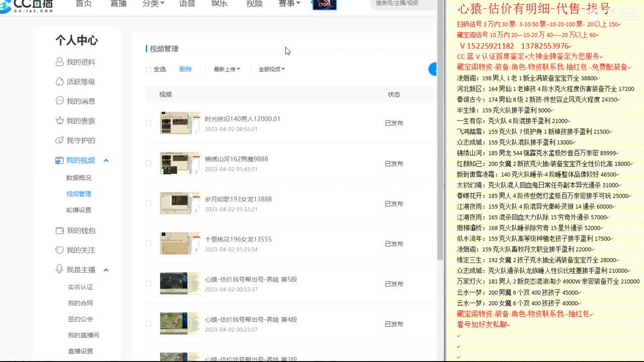Open the 语音 navigation item
This screenshot has width=644, height=362.
point(187,4)
